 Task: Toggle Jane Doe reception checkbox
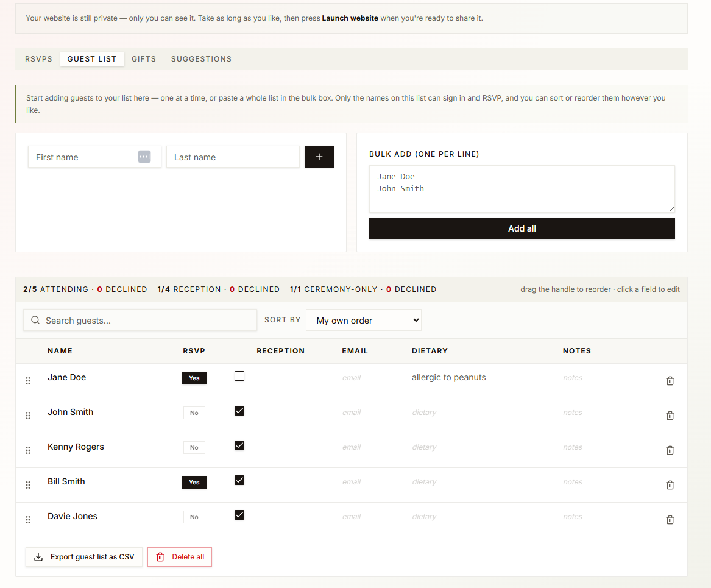(x=239, y=376)
